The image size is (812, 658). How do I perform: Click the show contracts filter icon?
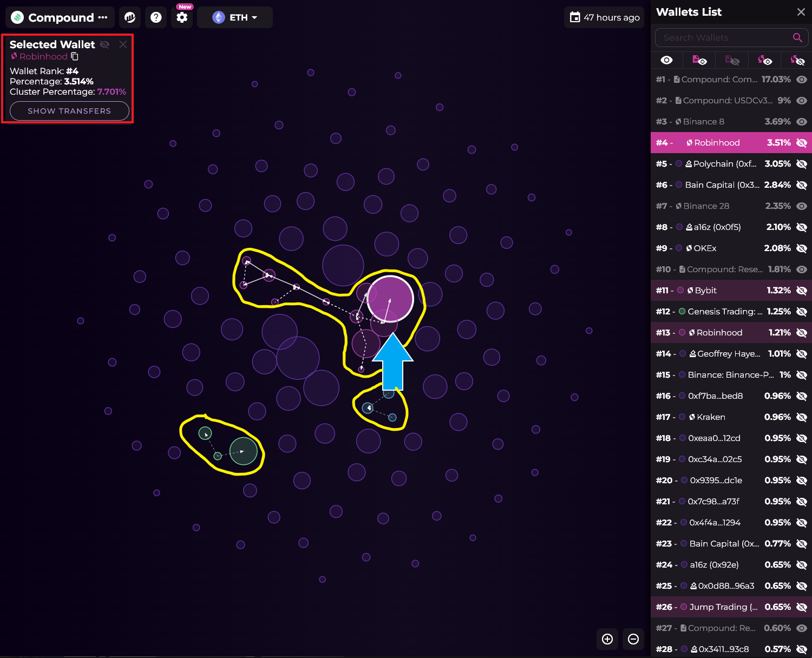(699, 60)
